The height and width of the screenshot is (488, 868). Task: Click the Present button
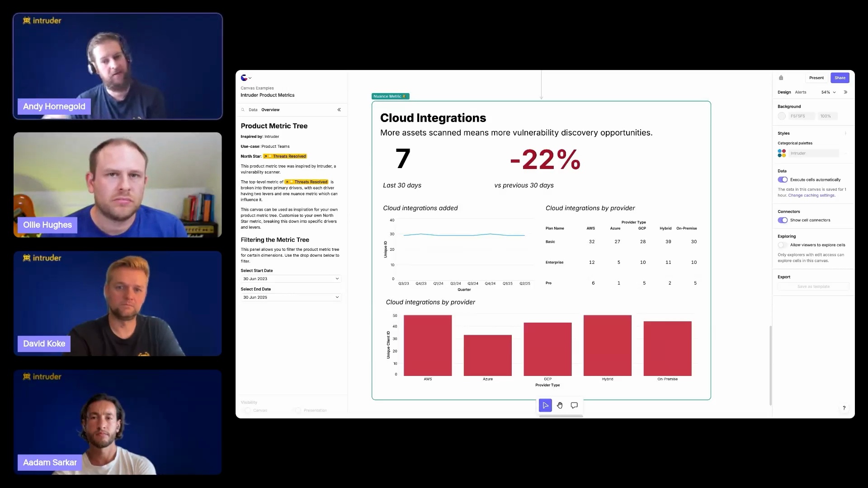[x=816, y=78]
